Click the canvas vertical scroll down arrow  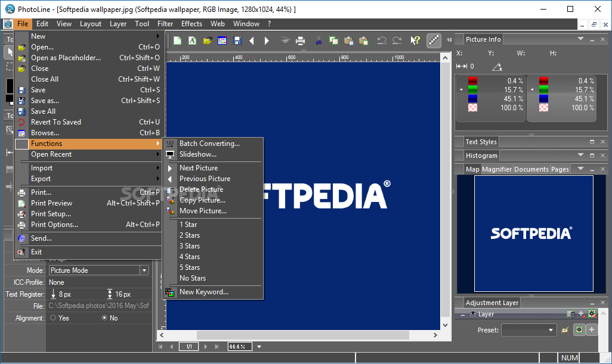coord(445,325)
